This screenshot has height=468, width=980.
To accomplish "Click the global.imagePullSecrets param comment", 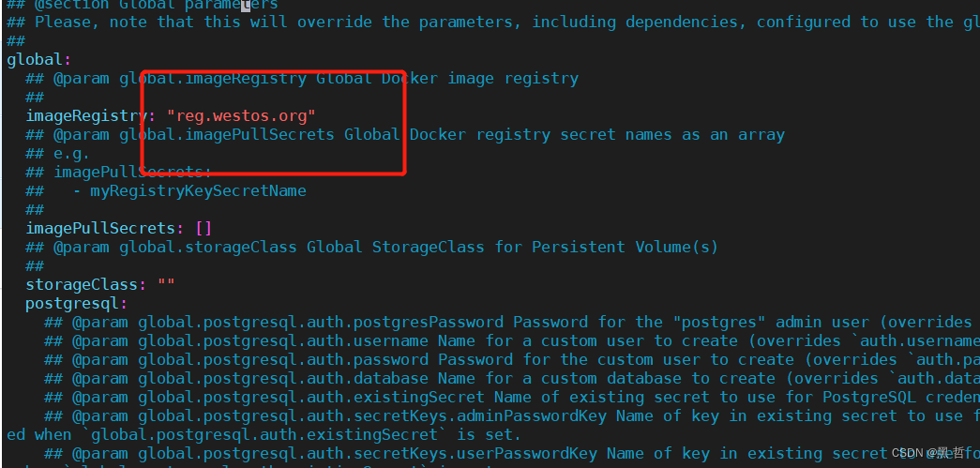I will point(405,135).
